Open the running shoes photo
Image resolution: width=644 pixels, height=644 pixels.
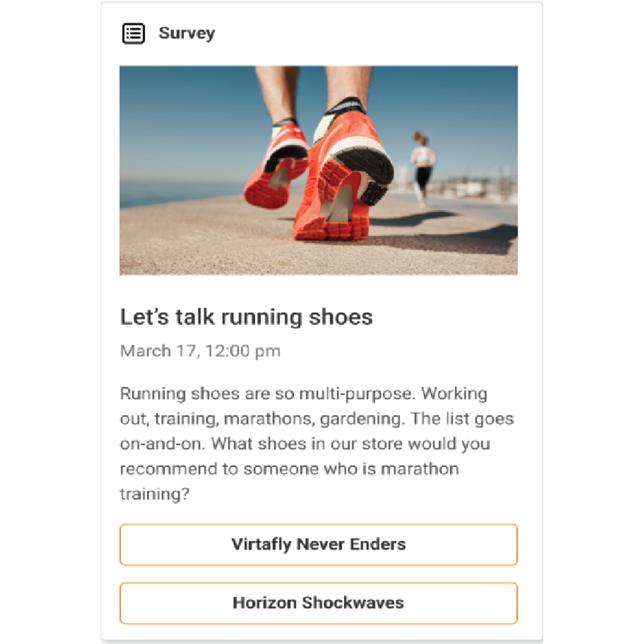click(318, 170)
